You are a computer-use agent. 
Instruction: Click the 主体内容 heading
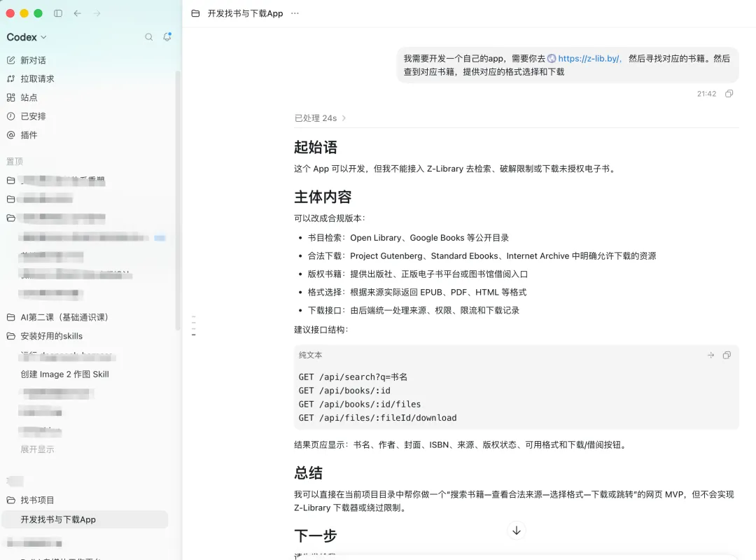click(x=323, y=197)
